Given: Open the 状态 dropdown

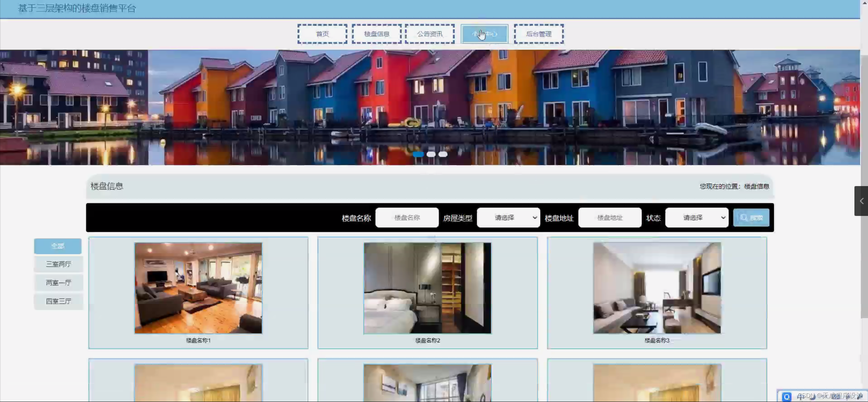Looking at the screenshot, I should [697, 218].
